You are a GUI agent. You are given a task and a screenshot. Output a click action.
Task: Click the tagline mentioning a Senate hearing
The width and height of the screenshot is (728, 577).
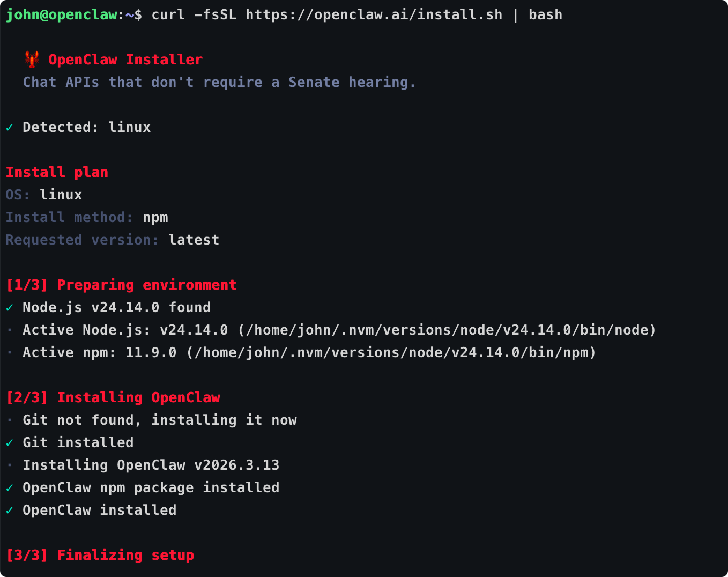[219, 82]
